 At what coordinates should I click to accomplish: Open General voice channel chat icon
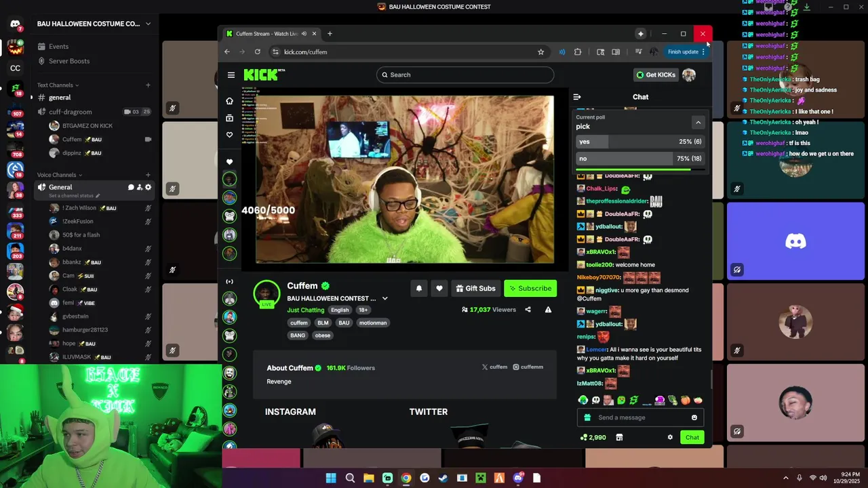click(x=131, y=187)
